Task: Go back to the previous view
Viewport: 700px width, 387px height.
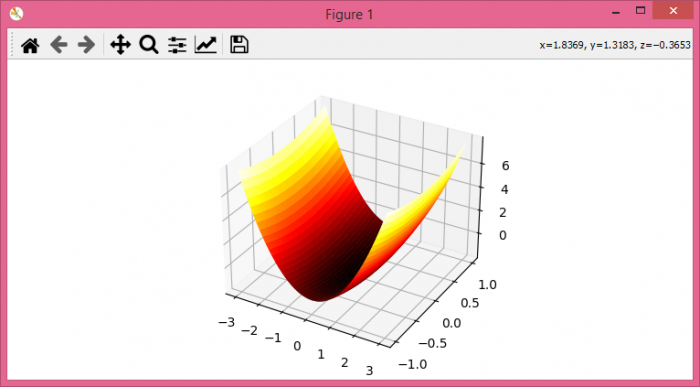Action: [58, 45]
